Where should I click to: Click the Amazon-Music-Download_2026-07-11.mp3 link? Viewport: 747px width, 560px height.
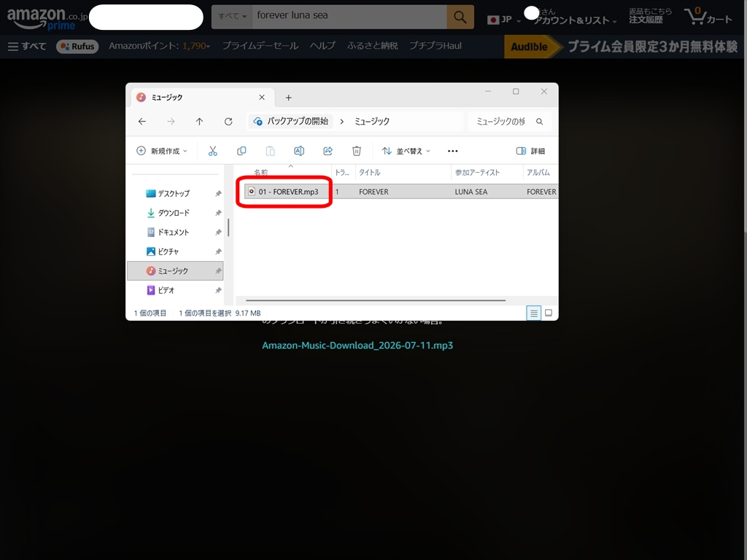click(x=357, y=345)
